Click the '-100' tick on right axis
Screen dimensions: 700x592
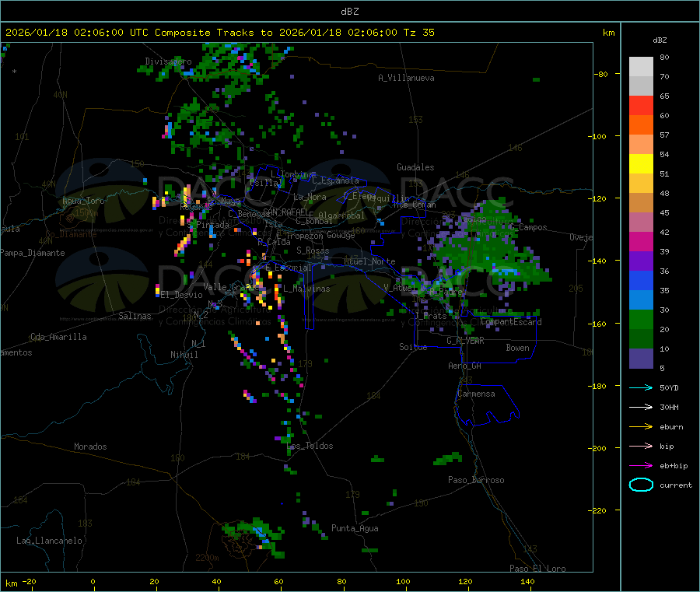tap(597, 136)
